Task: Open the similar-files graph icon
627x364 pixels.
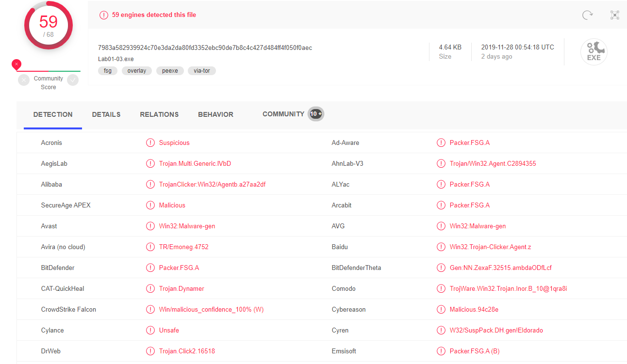Action: 615,15
